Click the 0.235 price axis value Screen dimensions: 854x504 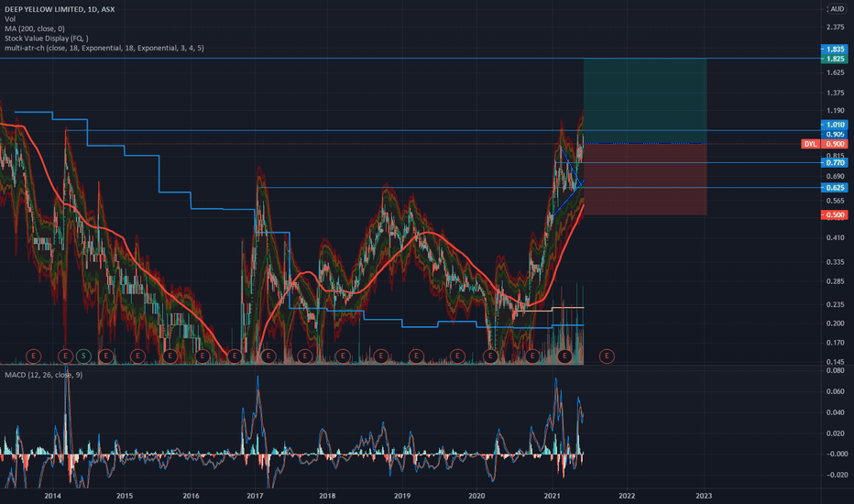[835, 304]
